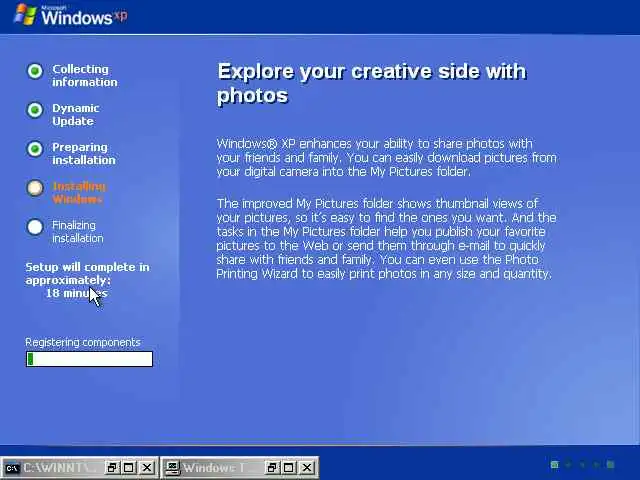The height and width of the screenshot is (480, 640).
Task: Close the minimized C:\WINNT window
Action: (147, 467)
